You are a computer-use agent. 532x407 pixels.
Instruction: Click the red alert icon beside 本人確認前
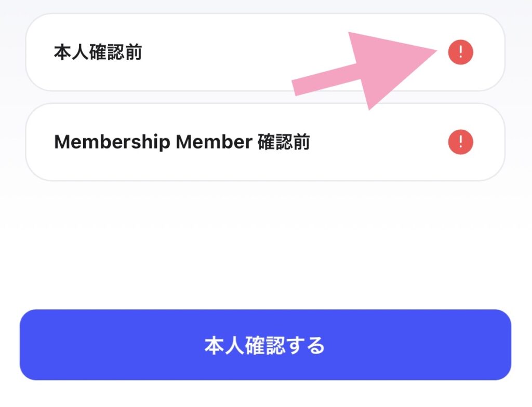coord(460,52)
